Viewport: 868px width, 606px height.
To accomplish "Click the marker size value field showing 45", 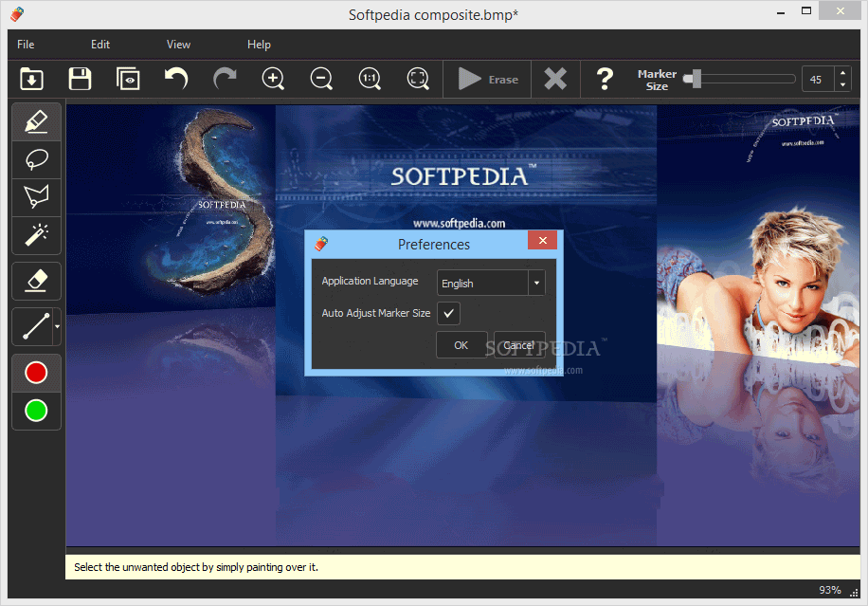I will point(818,80).
